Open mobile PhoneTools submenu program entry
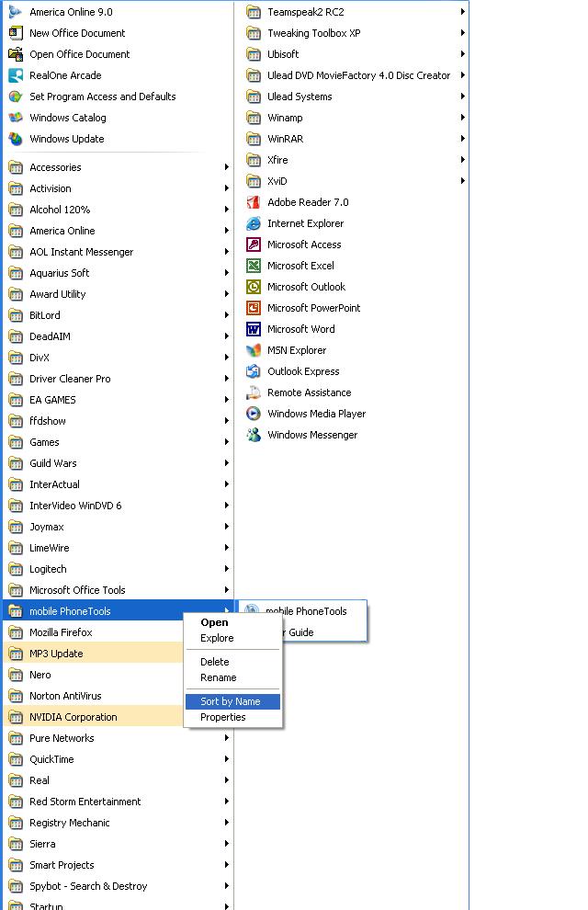This screenshot has height=910, width=588. [x=303, y=611]
